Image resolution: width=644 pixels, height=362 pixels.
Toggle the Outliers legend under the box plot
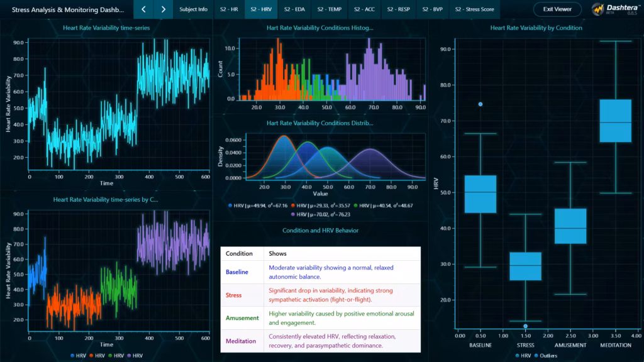536,356
